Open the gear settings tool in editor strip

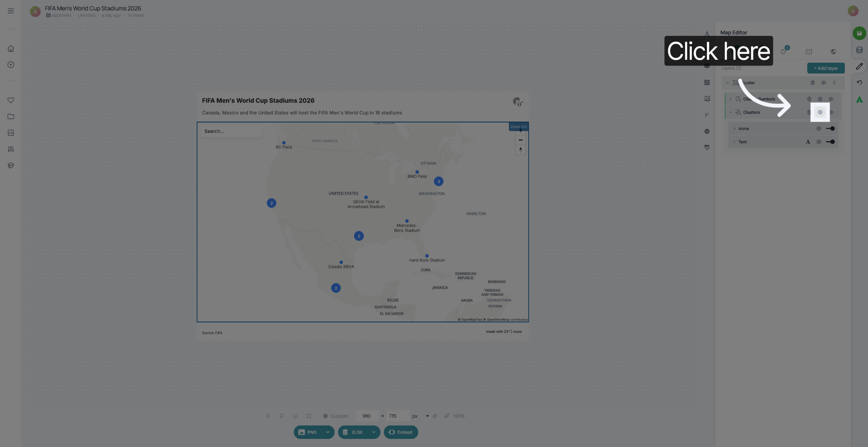coord(707,131)
